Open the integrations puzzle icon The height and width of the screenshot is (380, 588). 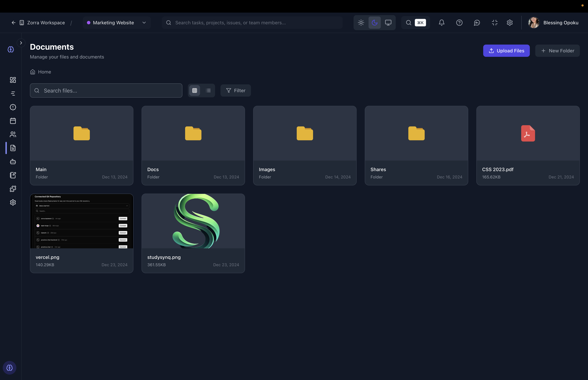(x=13, y=189)
